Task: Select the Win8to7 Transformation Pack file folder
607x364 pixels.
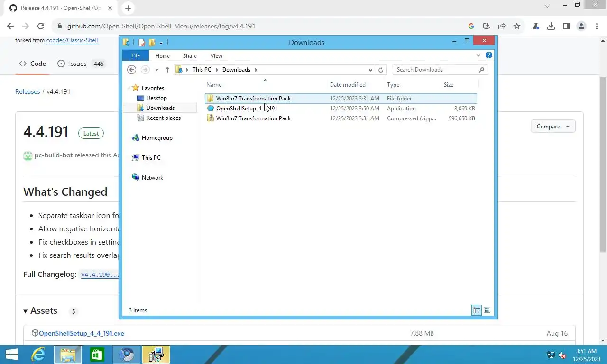Action: point(341,99)
